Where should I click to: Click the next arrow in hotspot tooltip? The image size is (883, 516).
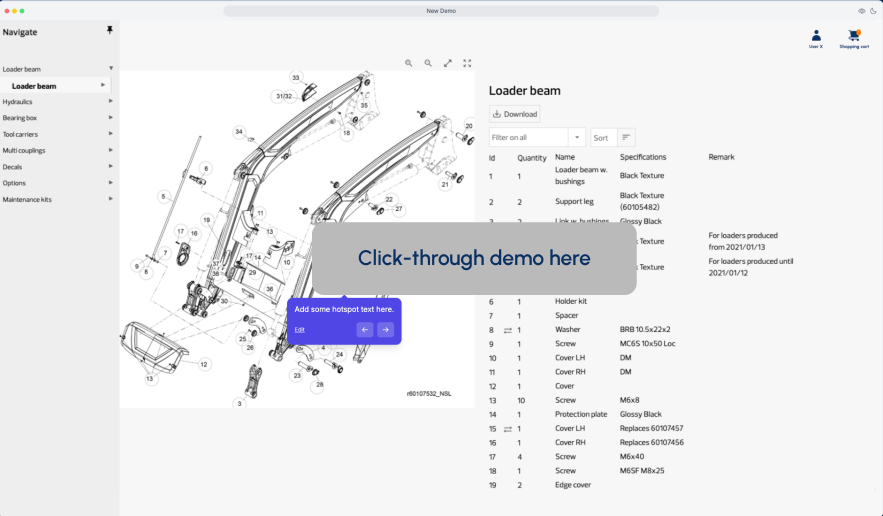pos(385,330)
